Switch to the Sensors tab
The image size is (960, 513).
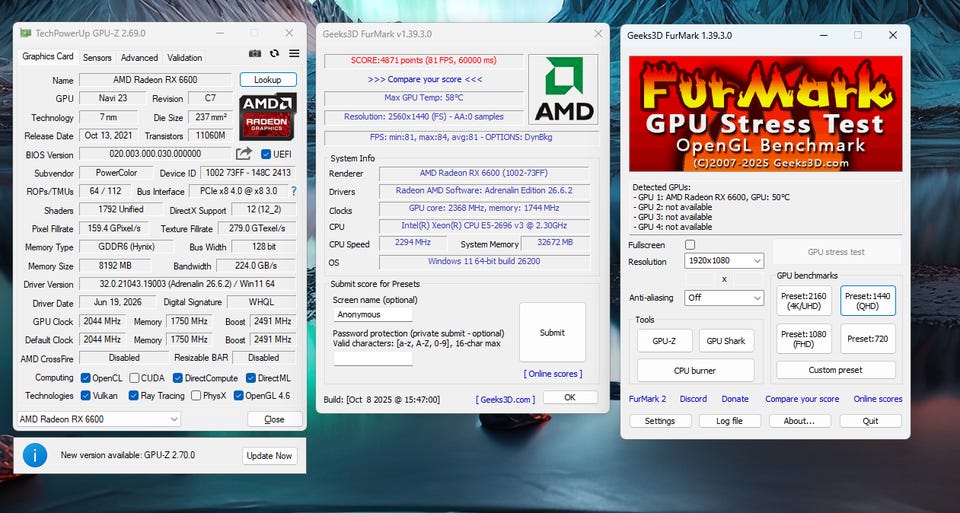(x=97, y=58)
